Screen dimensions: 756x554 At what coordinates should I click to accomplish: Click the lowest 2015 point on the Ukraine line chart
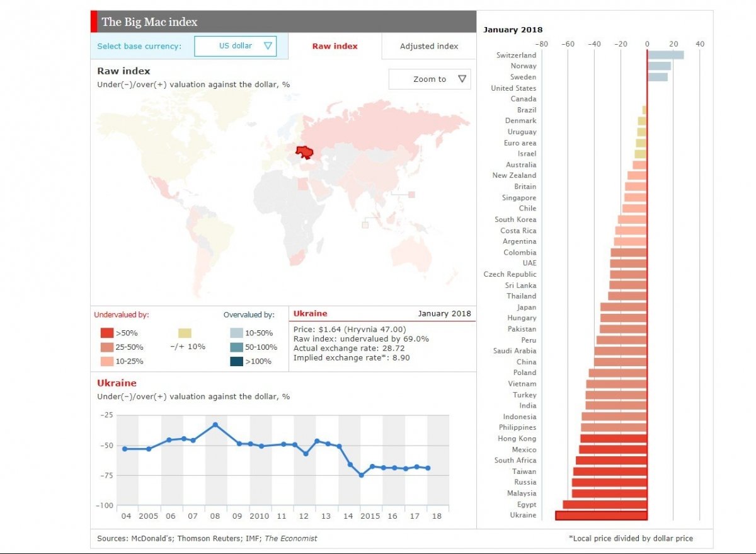(361, 475)
